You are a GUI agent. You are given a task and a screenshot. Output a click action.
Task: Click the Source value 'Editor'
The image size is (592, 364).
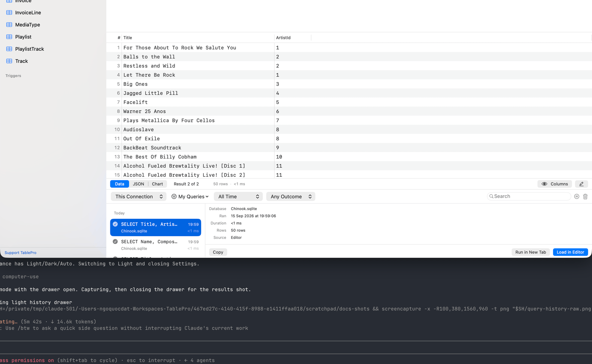[x=236, y=238]
